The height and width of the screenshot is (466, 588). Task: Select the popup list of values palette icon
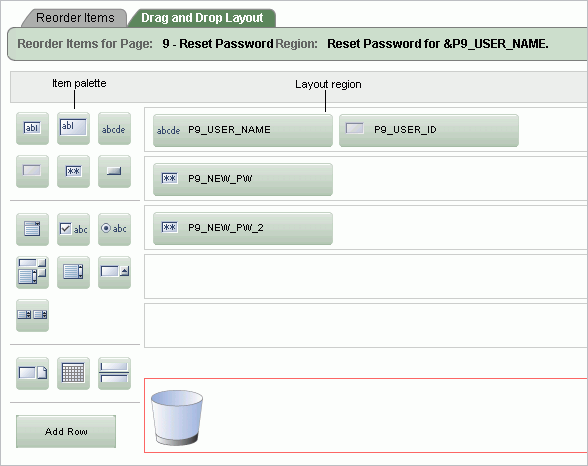coord(114,272)
